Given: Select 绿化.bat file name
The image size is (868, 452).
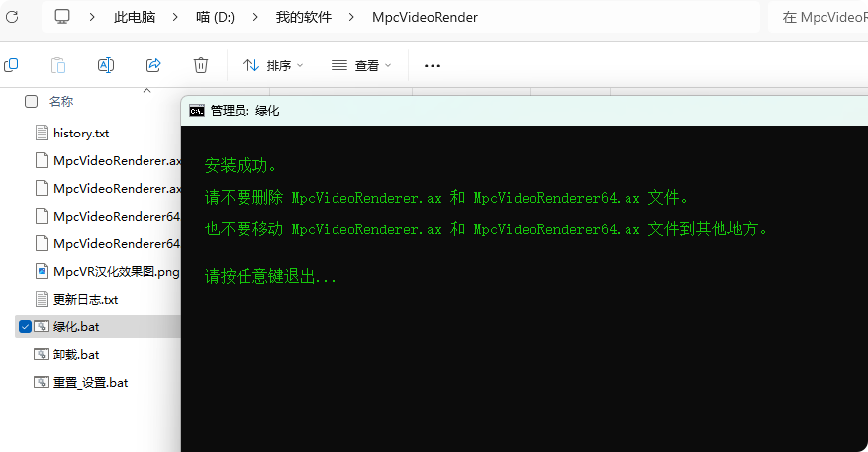Looking at the screenshot, I should (76, 327).
